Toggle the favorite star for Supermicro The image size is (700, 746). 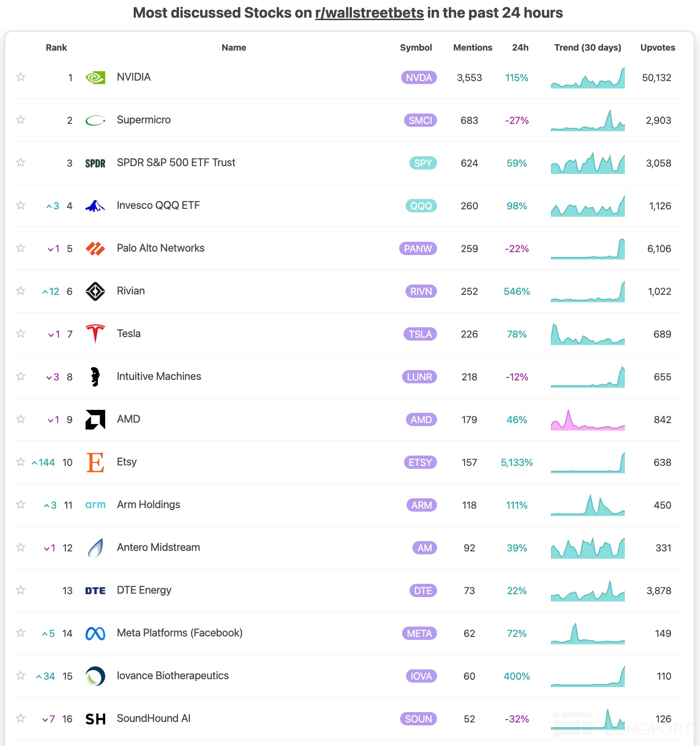[x=21, y=120]
